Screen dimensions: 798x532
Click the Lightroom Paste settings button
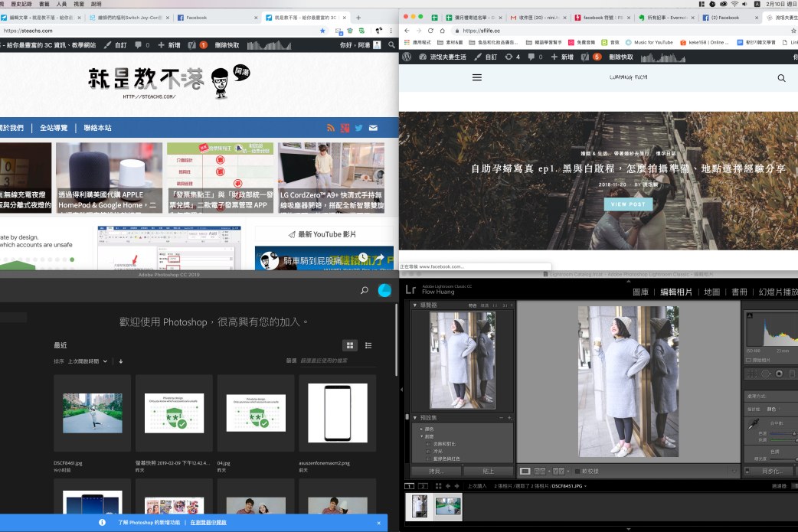488,471
